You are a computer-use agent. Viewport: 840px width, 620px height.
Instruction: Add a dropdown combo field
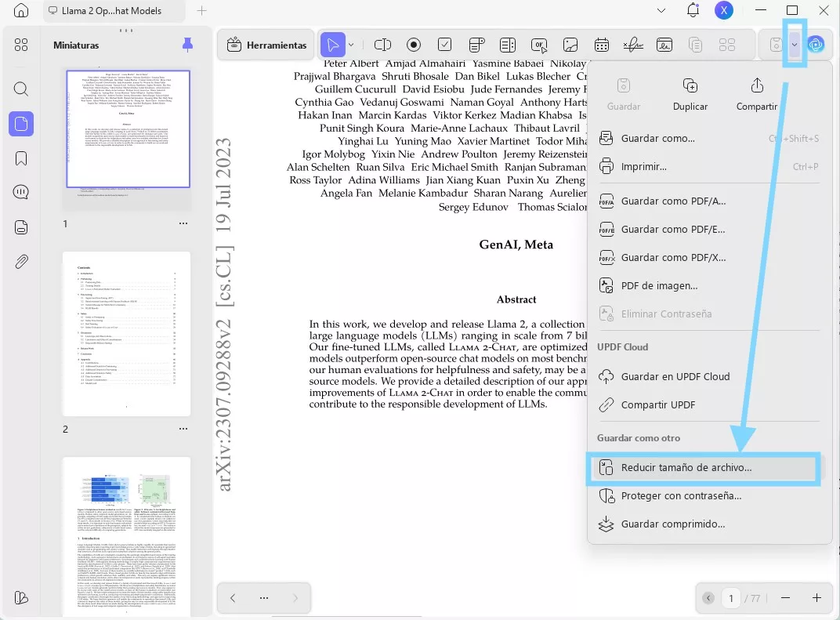click(x=476, y=45)
